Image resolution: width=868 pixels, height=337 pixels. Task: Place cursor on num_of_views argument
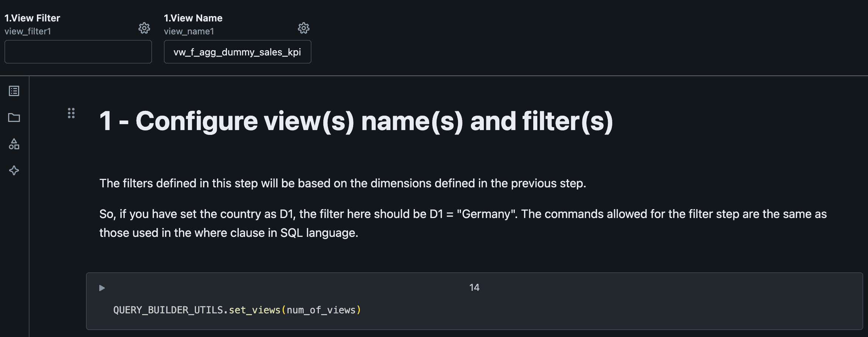point(321,310)
